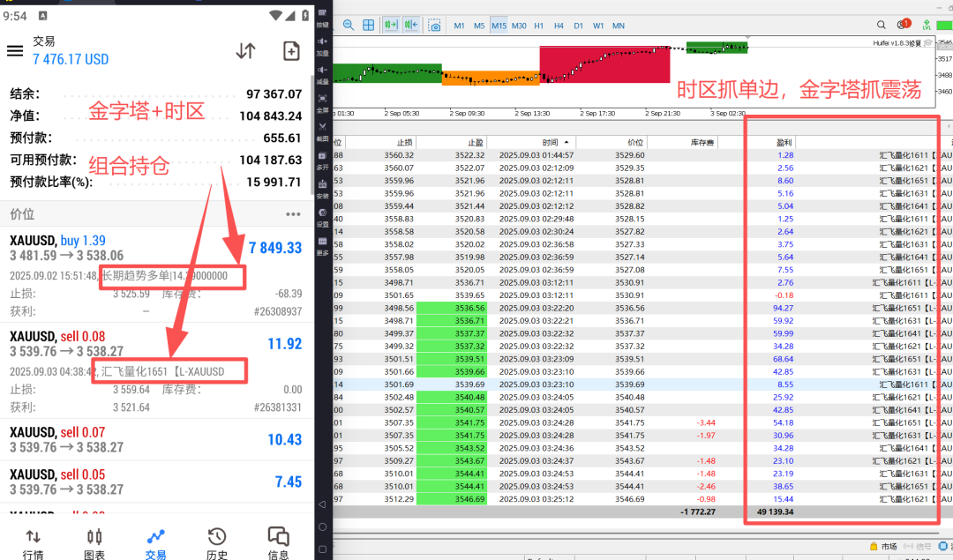The image size is (953, 560).
Task: Click the chart grid layout icon
Action: [369, 26]
